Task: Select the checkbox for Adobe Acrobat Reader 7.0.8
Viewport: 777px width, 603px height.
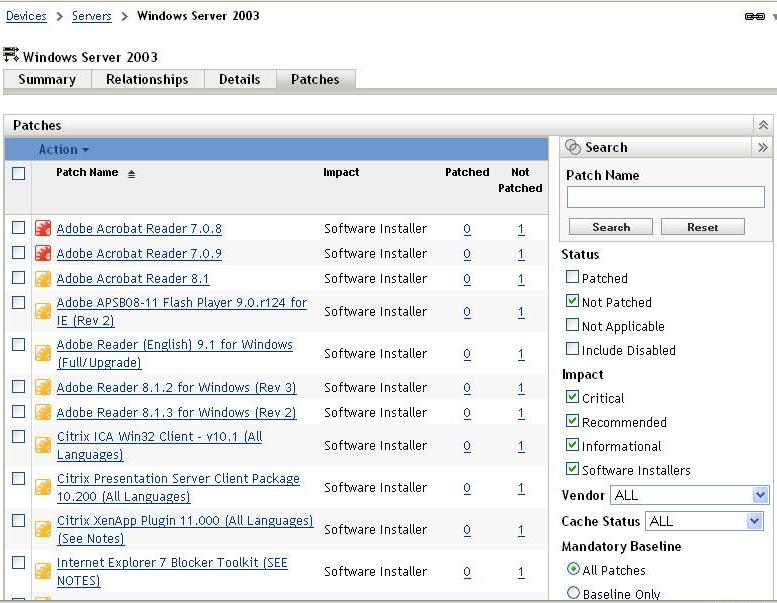Action: tap(18, 227)
